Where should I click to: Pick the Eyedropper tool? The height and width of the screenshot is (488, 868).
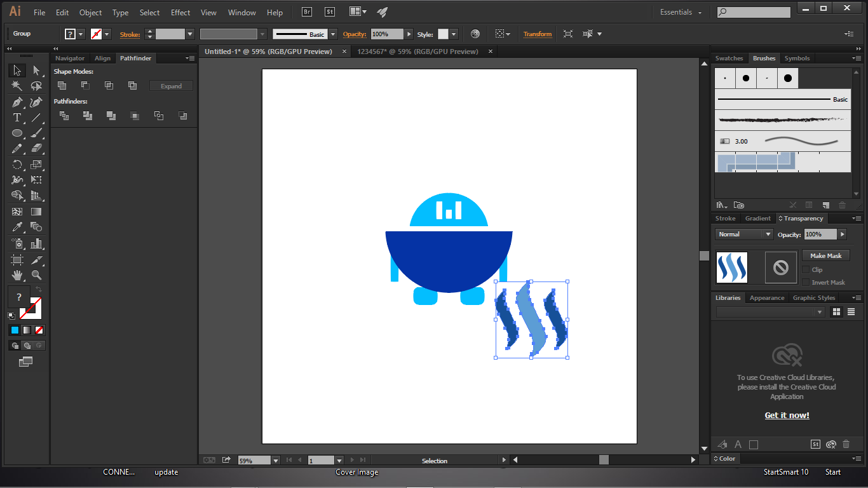pyautogui.click(x=17, y=227)
